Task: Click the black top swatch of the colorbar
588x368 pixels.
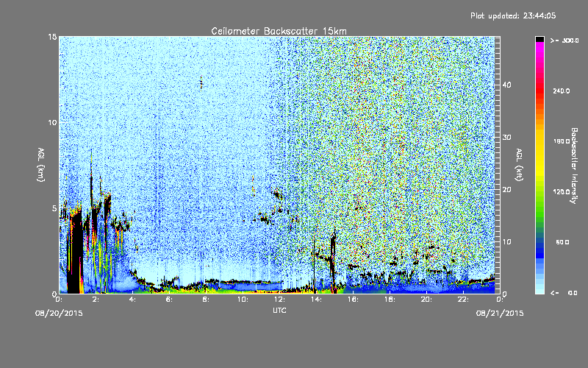Action: click(539, 39)
